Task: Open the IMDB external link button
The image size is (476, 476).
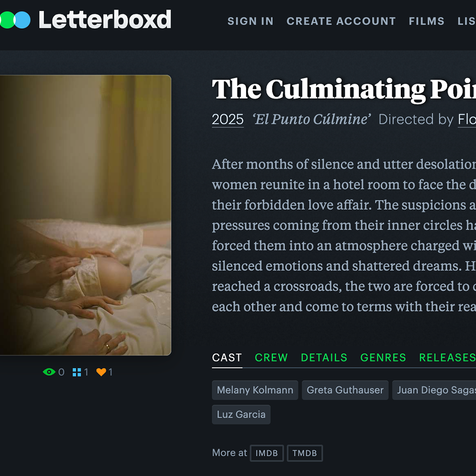Action: coord(267,453)
